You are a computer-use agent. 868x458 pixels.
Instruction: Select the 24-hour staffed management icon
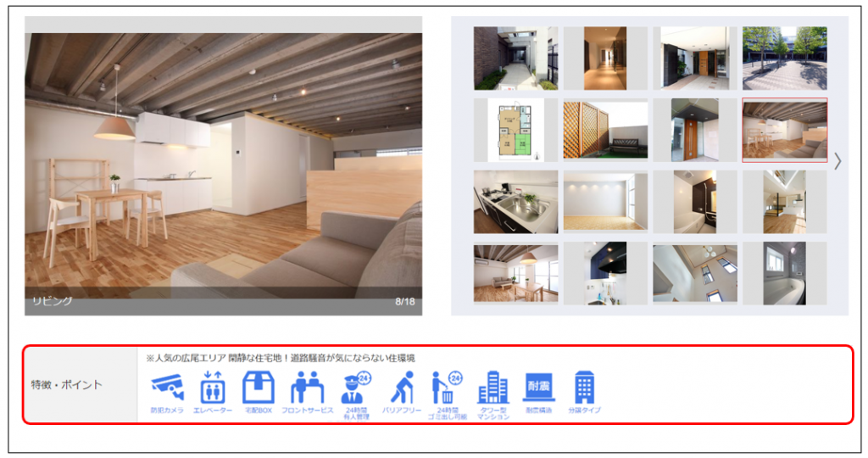click(x=356, y=388)
